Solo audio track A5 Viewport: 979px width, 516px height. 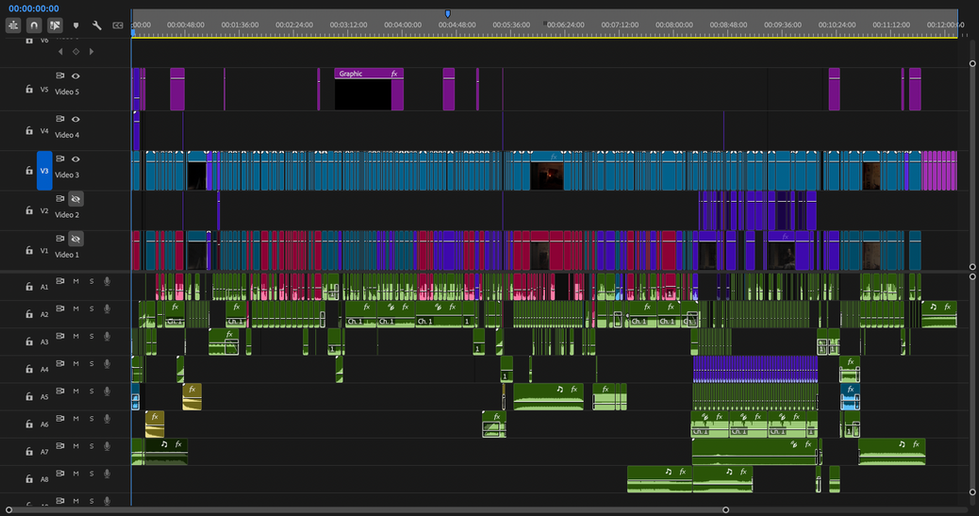[x=91, y=392]
